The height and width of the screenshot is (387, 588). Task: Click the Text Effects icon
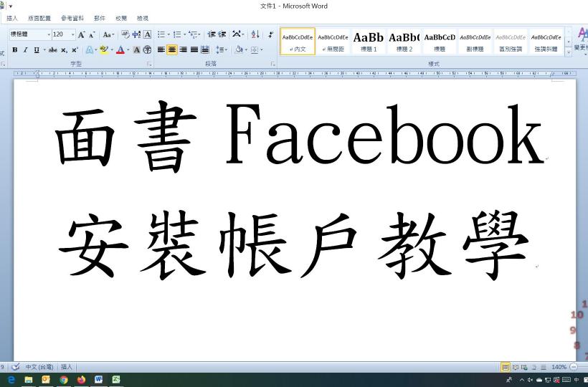click(89, 50)
